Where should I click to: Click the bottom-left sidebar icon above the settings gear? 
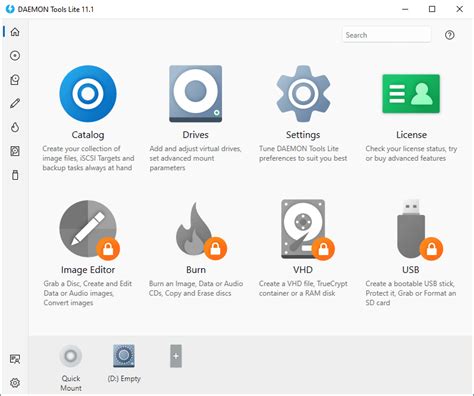(15, 359)
